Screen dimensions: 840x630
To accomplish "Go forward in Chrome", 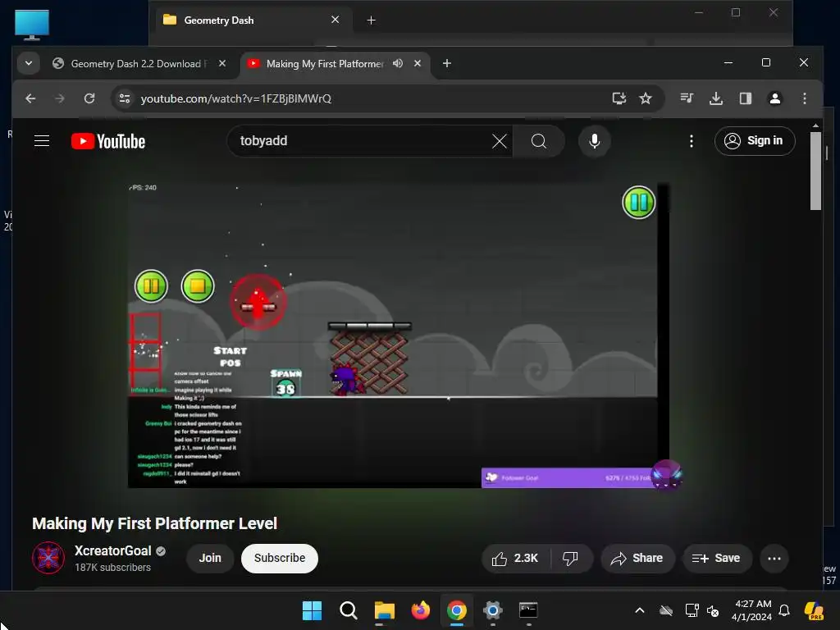I will pyautogui.click(x=59, y=98).
